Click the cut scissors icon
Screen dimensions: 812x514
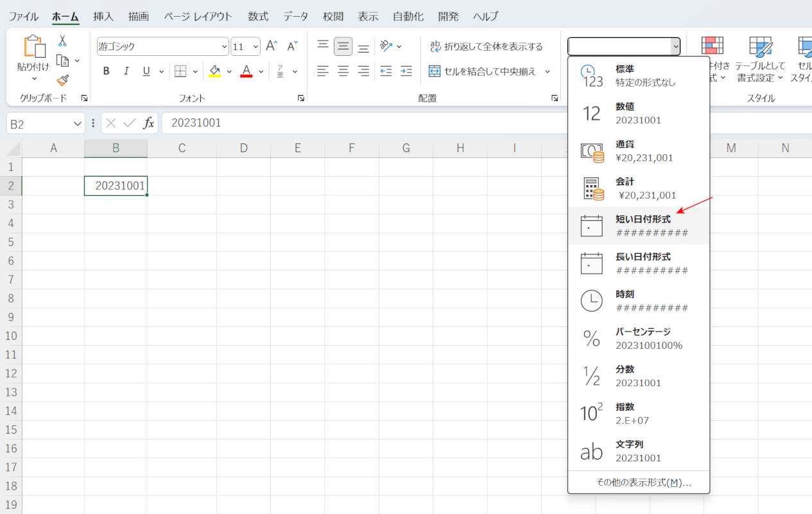tap(62, 40)
